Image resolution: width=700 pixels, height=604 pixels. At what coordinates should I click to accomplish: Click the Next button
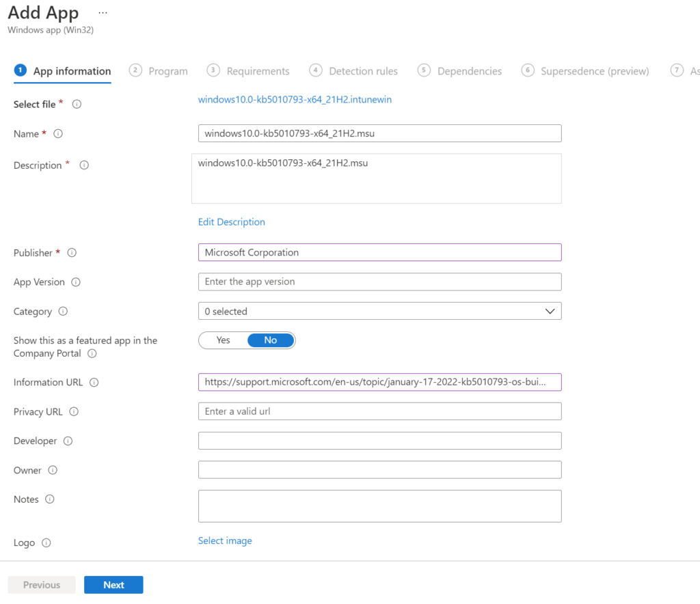pos(113,585)
